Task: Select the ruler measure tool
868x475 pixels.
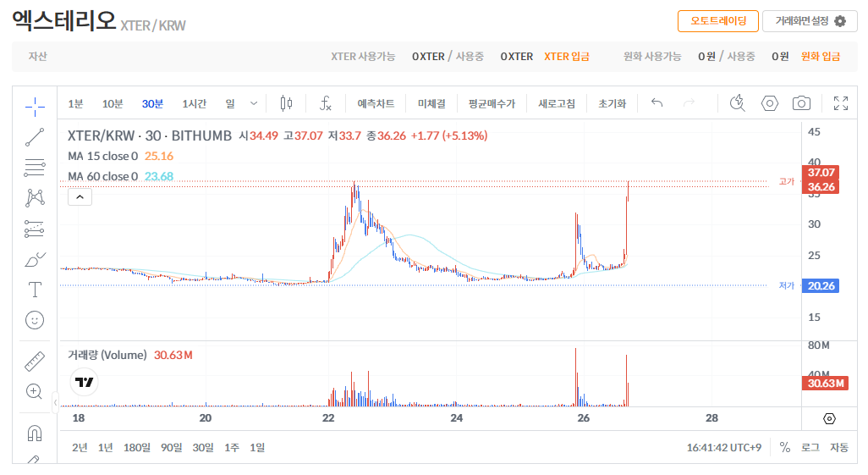Action: pos(35,361)
